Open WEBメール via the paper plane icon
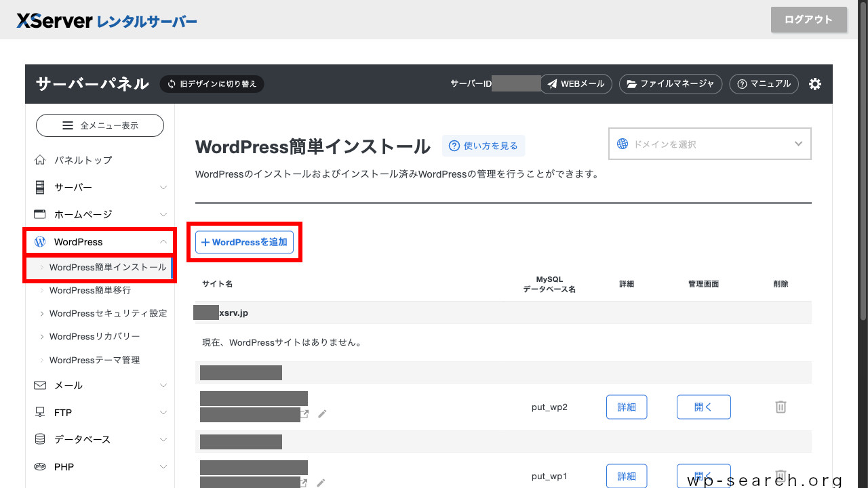Viewport: 868px width, 488px height. [x=552, y=84]
